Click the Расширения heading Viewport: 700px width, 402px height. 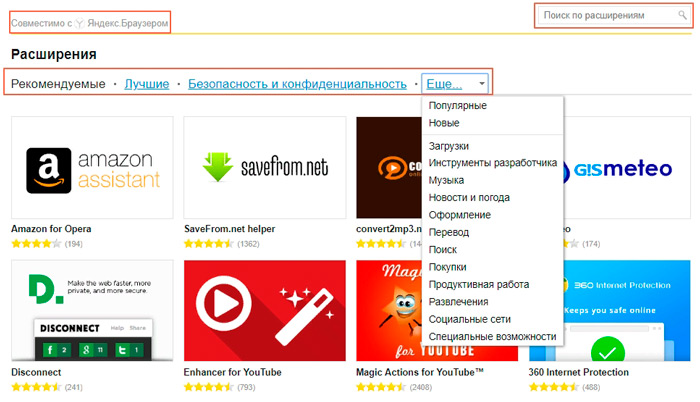[x=54, y=54]
